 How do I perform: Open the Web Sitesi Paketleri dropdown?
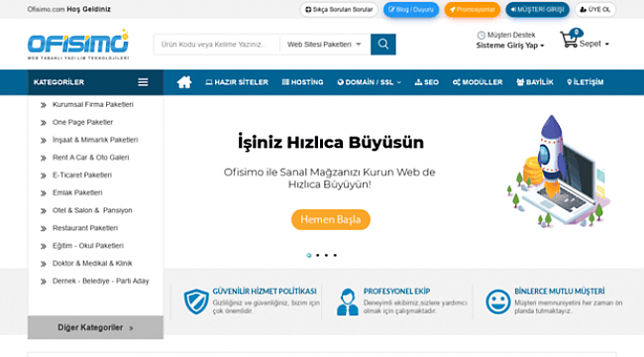point(324,45)
